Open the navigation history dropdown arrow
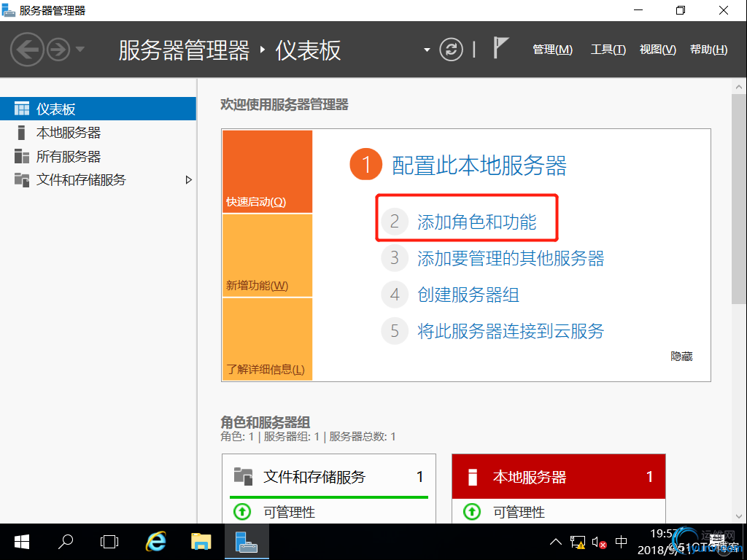 coord(80,49)
